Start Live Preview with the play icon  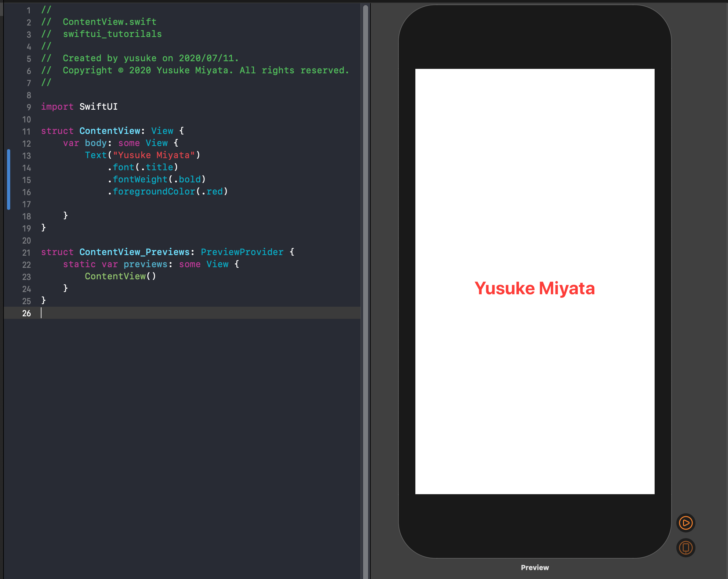pos(686,523)
